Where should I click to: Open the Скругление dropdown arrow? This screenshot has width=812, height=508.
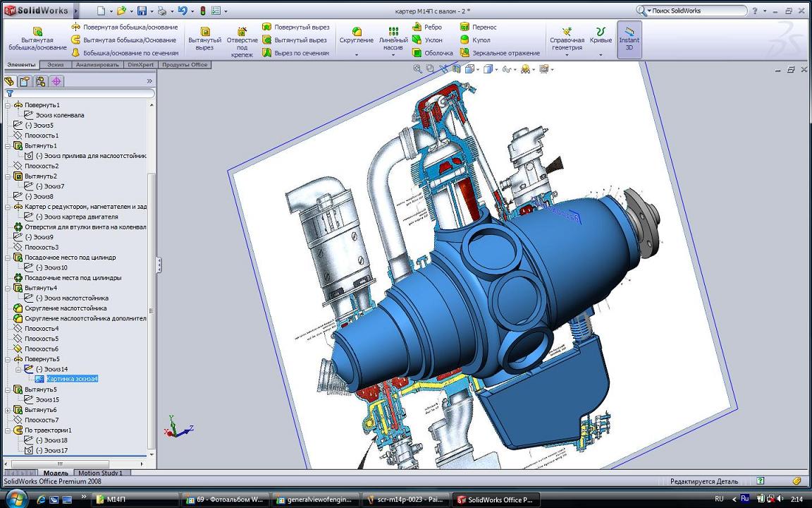tap(357, 54)
